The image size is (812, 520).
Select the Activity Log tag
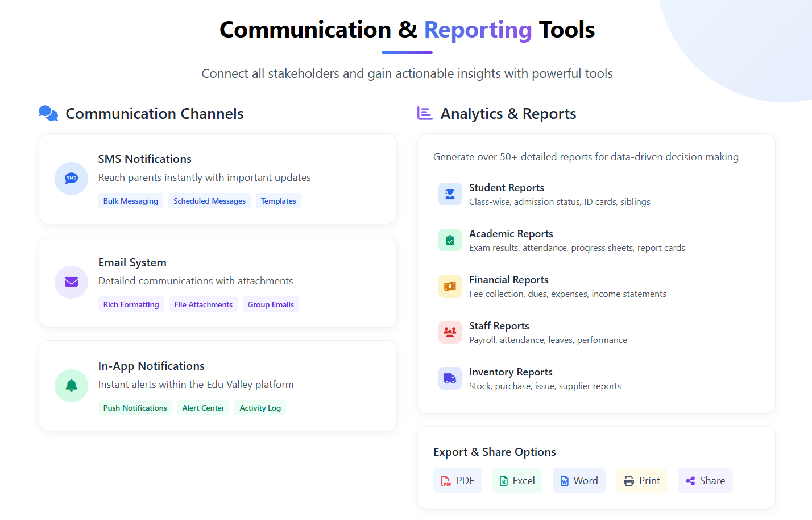coord(260,408)
